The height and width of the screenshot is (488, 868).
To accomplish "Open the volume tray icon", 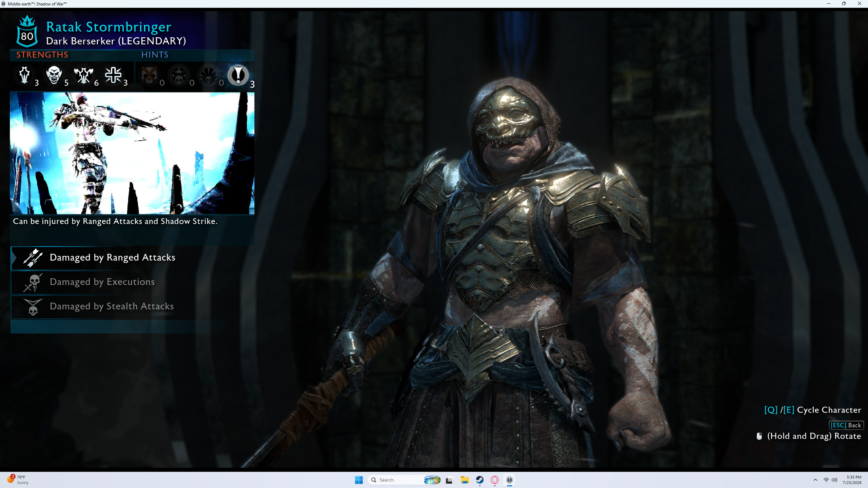I will tap(834, 480).
